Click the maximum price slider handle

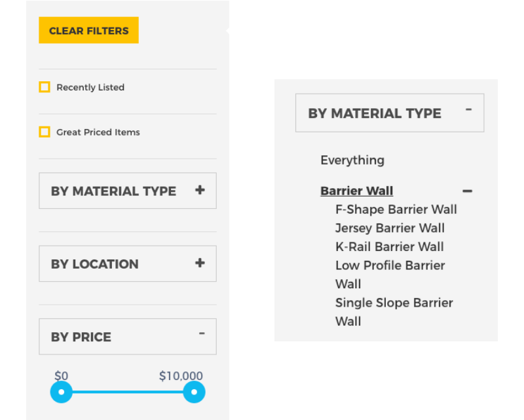coord(194,392)
